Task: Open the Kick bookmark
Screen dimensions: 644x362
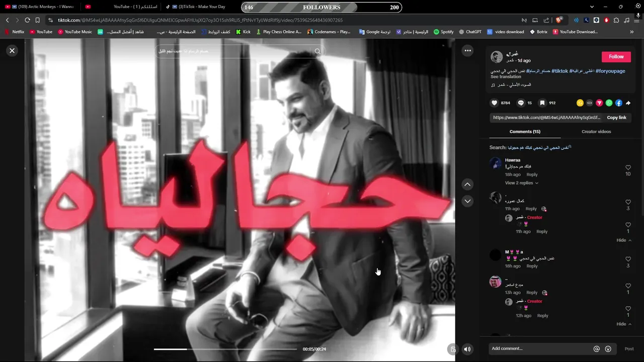Action: click(x=243, y=32)
